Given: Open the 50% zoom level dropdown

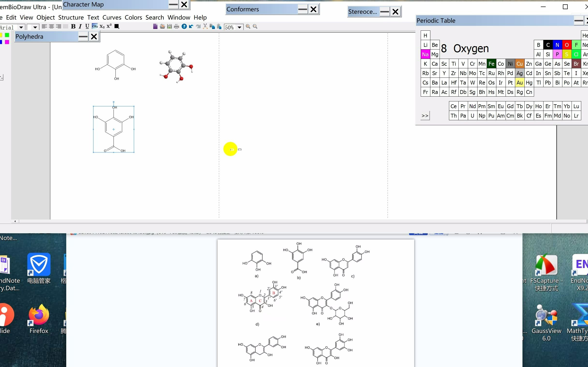Looking at the screenshot, I should click(240, 27).
